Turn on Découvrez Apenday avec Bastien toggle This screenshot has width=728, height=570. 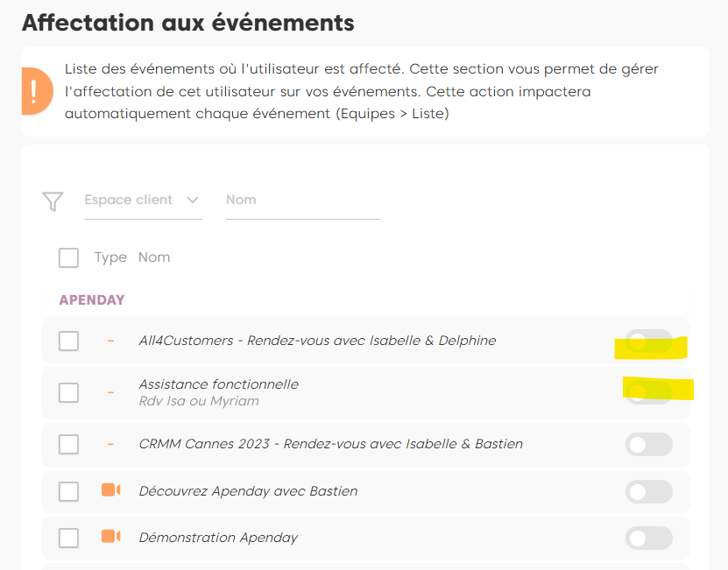tap(648, 491)
